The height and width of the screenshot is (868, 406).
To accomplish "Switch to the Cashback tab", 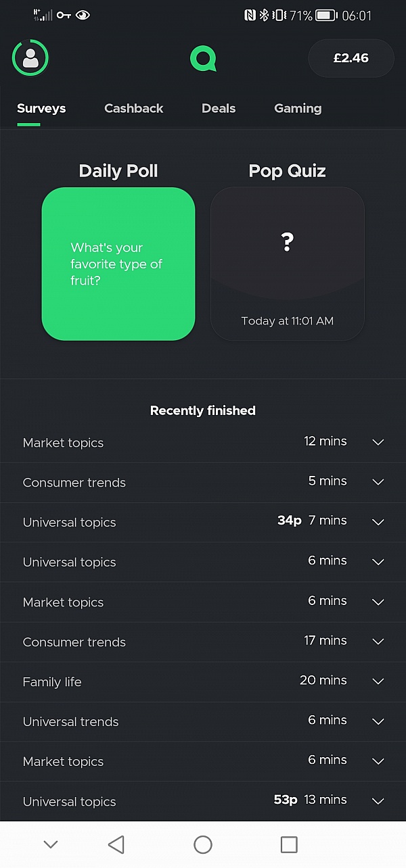I will coord(133,108).
